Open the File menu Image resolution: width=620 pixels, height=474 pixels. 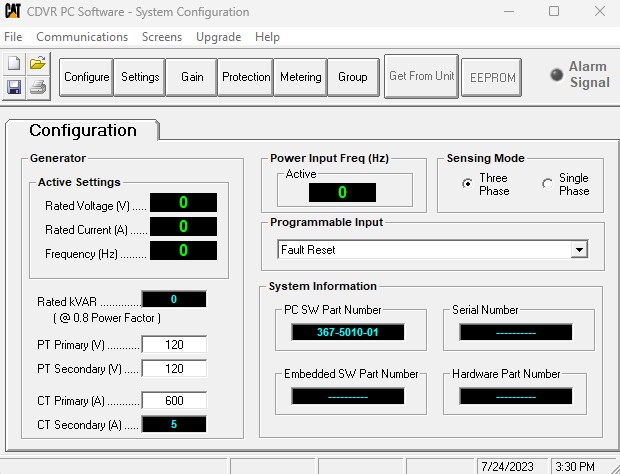pos(13,37)
